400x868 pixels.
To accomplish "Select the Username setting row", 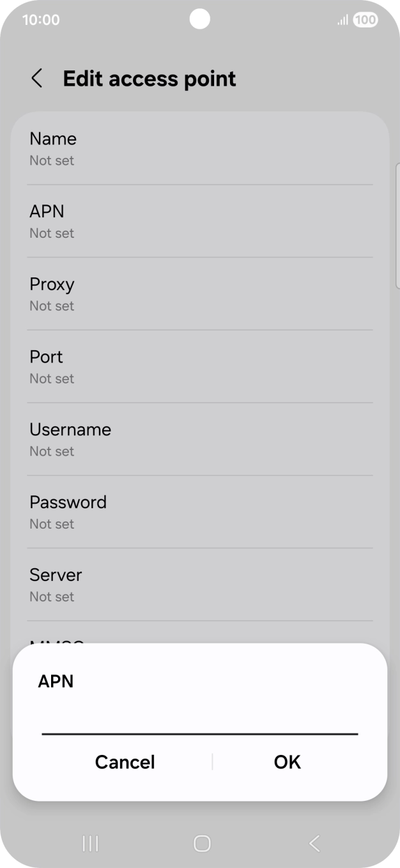I will pyautogui.click(x=200, y=439).
